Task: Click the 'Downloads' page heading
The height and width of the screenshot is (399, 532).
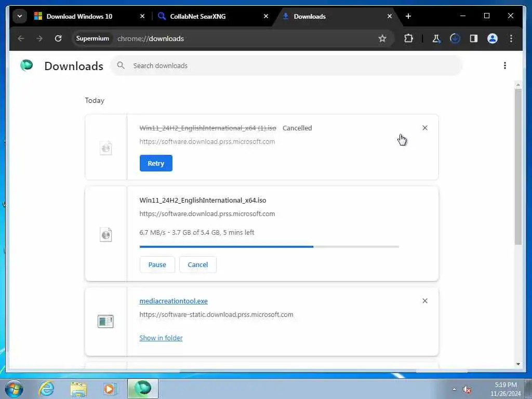Action: (x=74, y=66)
